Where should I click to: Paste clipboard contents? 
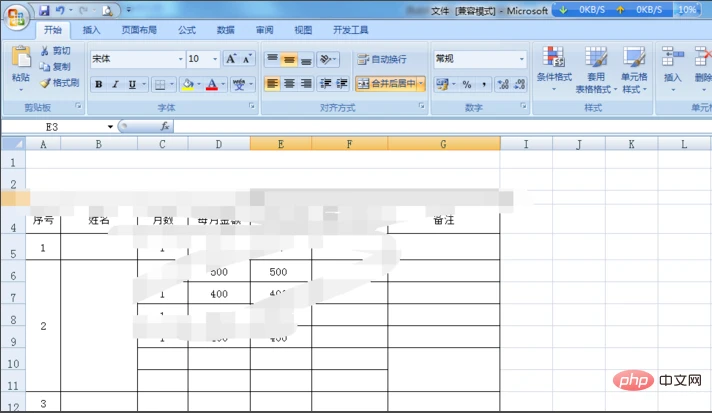(x=21, y=67)
